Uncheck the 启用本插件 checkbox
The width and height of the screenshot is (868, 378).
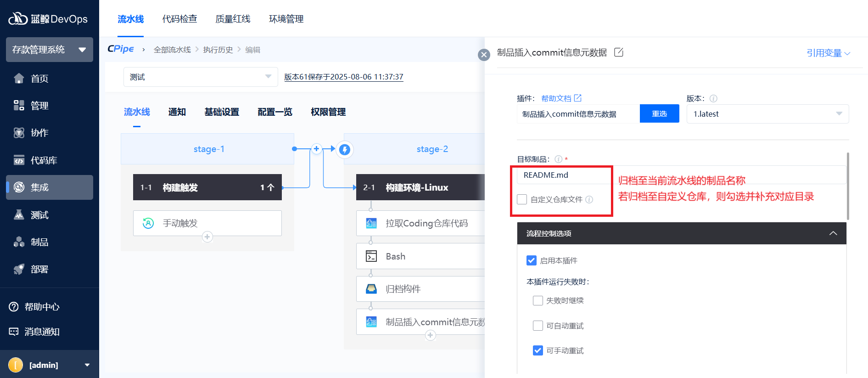point(532,260)
